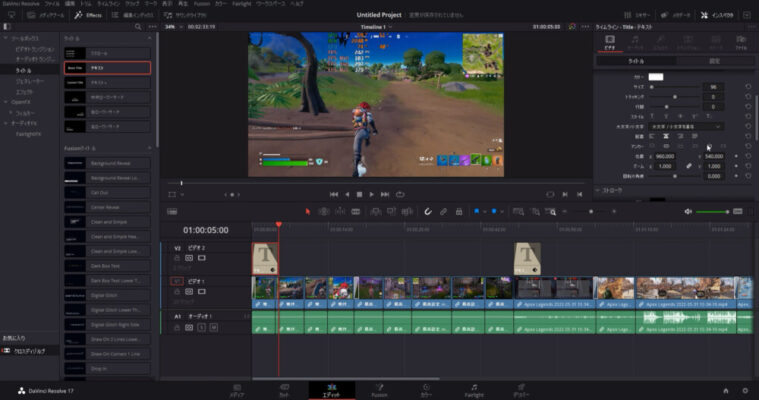Click the left text alignment icon

[x=652, y=136]
